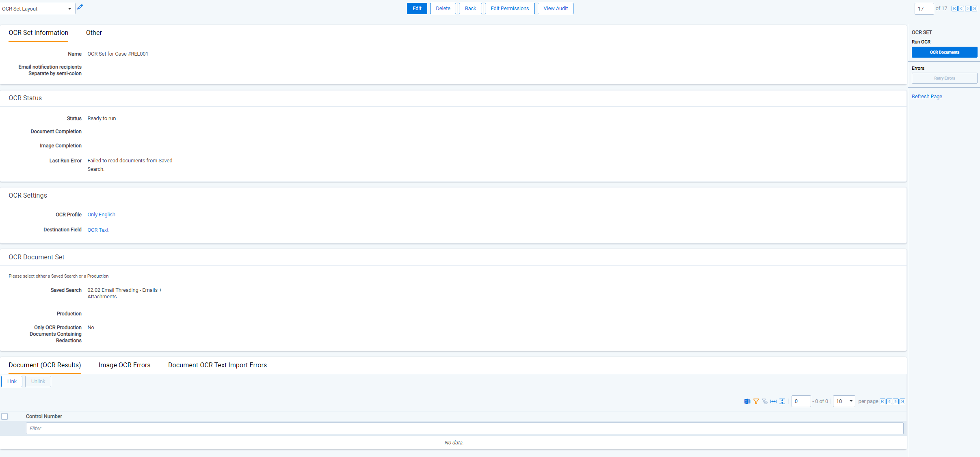The image size is (980, 457).
Task: Click the Delete button
Action: [x=443, y=9]
